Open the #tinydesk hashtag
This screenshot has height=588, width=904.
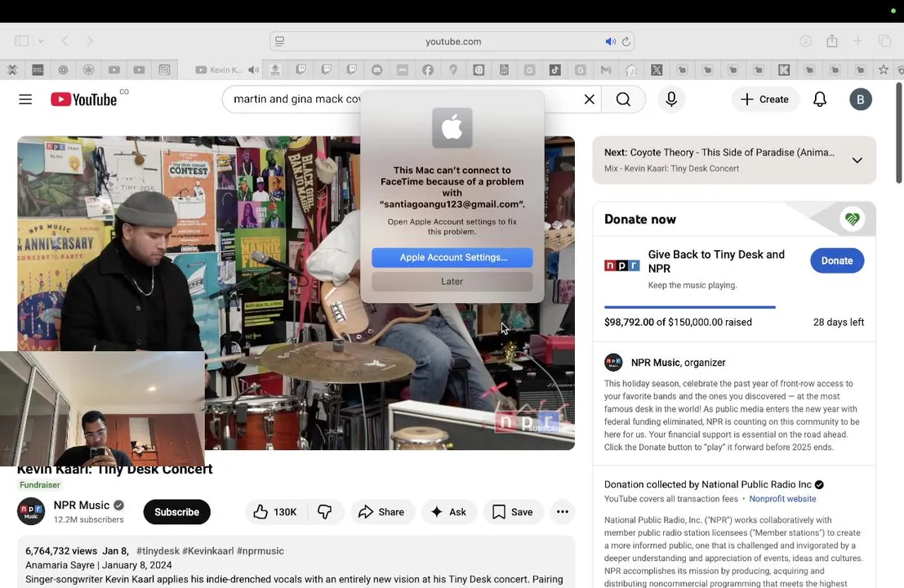[158, 550]
